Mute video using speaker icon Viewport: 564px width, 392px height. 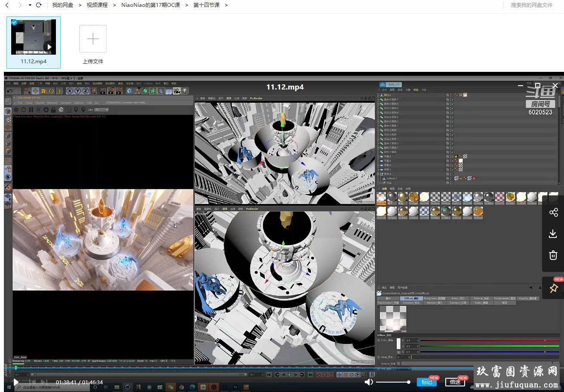pos(369,382)
